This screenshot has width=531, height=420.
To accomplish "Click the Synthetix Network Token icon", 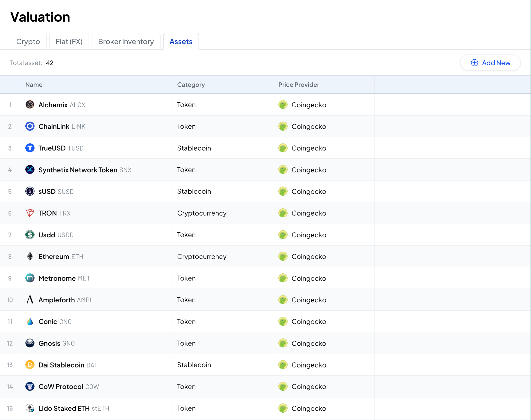I will click(30, 169).
